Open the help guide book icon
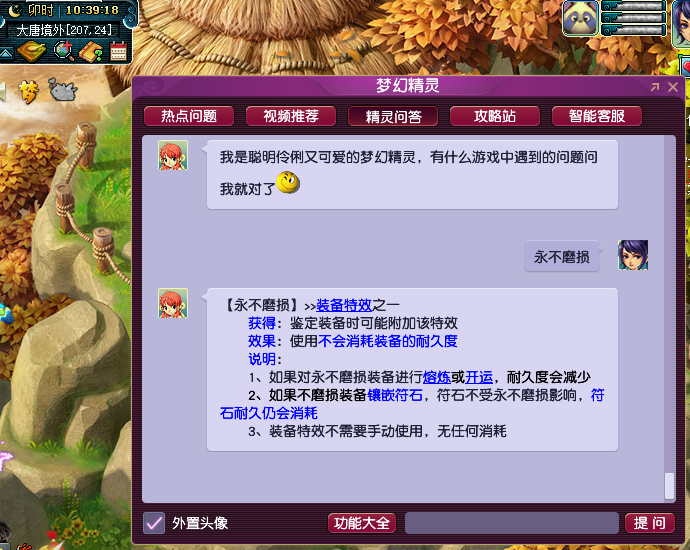 click(91, 52)
